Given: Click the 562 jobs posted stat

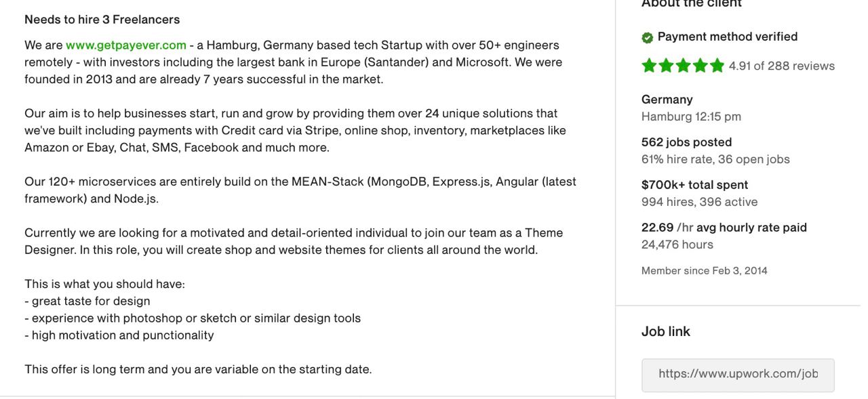Looking at the screenshot, I should pos(686,142).
